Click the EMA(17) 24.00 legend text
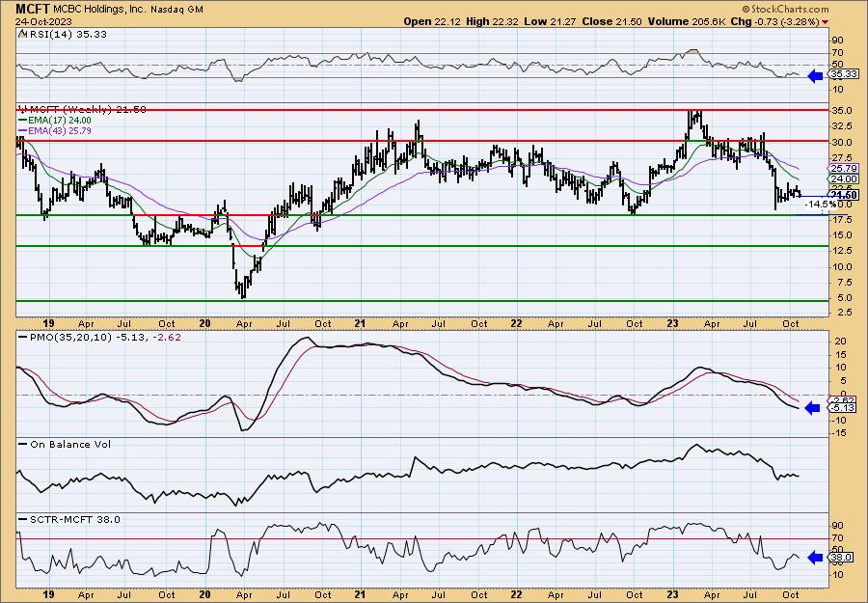 coord(59,121)
